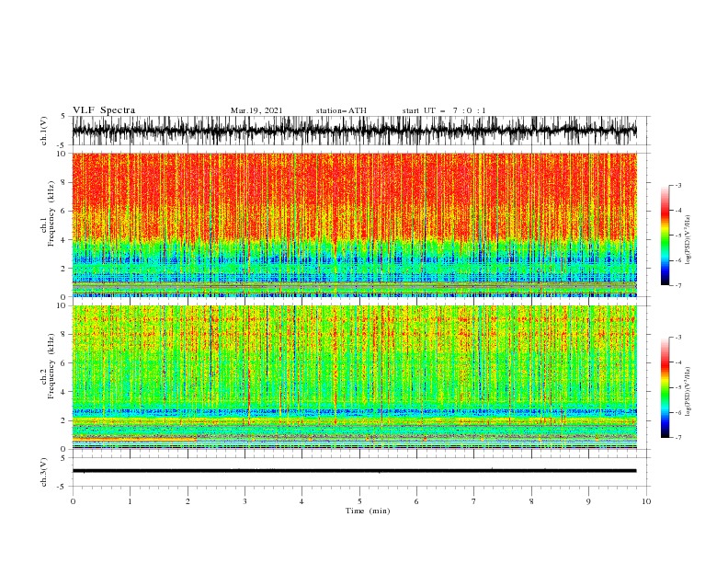
Task: Click the "4" kHz tick of ch.1 panel
Action: click(x=63, y=240)
